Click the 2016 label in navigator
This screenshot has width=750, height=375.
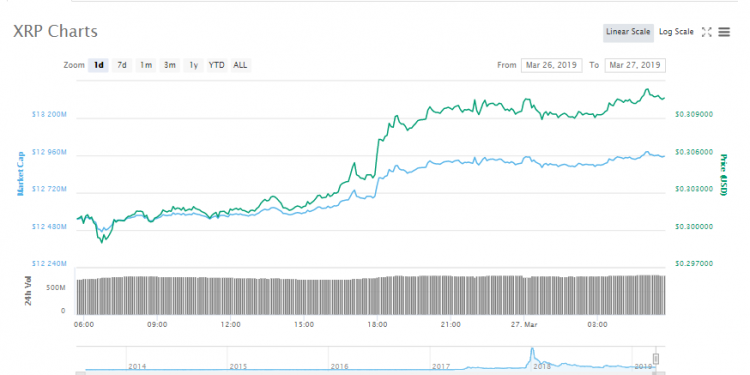[339, 366]
